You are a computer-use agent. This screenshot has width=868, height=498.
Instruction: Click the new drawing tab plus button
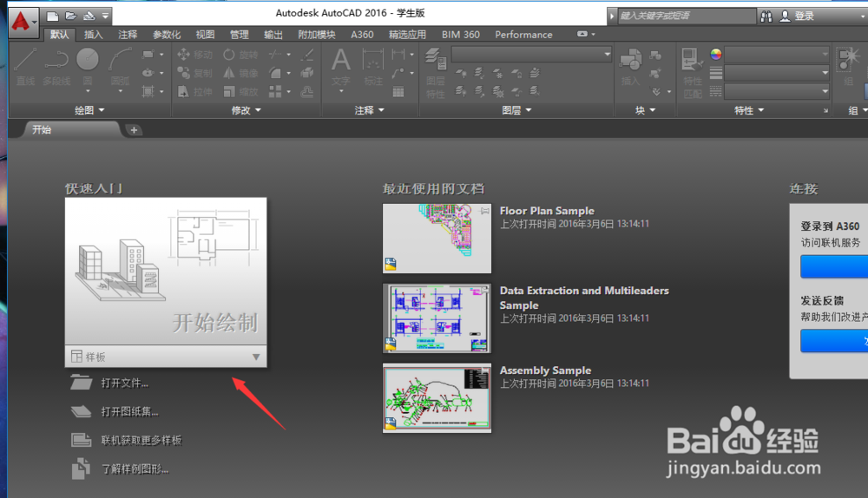click(134, 130)
